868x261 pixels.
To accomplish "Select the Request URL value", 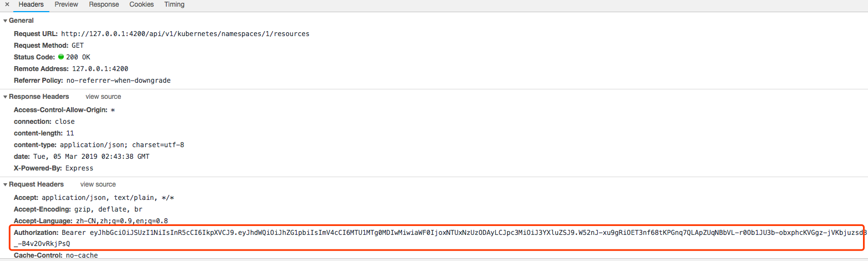I will [185, 34].
